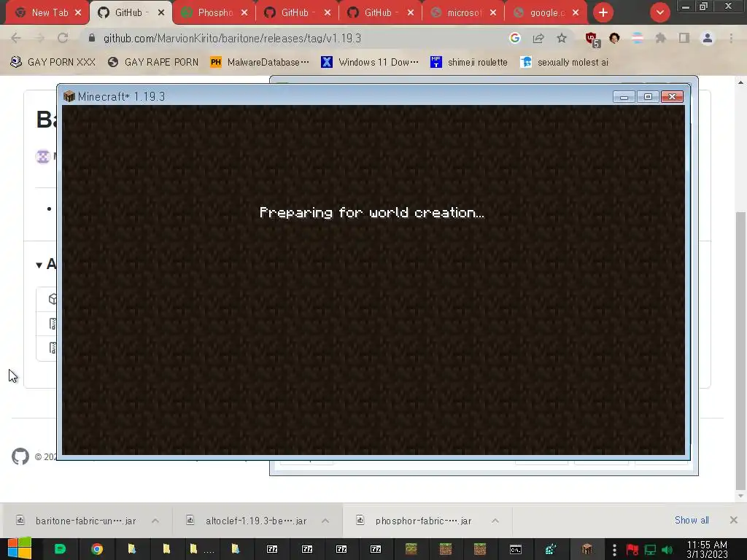
Task: Open the shimeji roulette bookmark
Action: click(x=469, y=63)
